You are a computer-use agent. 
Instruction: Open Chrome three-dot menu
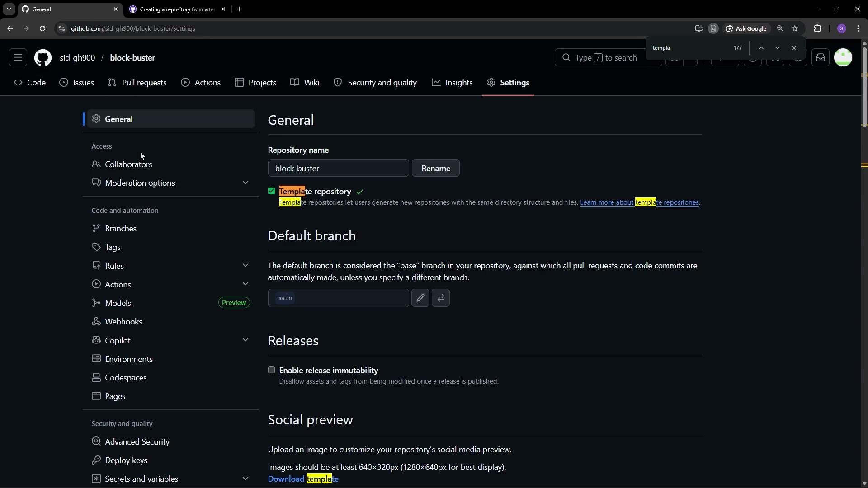tap(858, 28)
